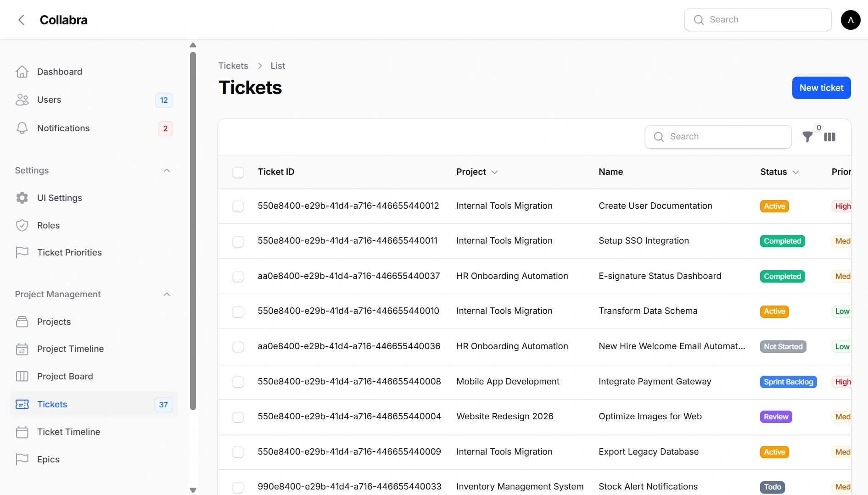Check the Optimize Images for Web row checkbox
This screenshot has height=495, width=868.
click(238, 417)
